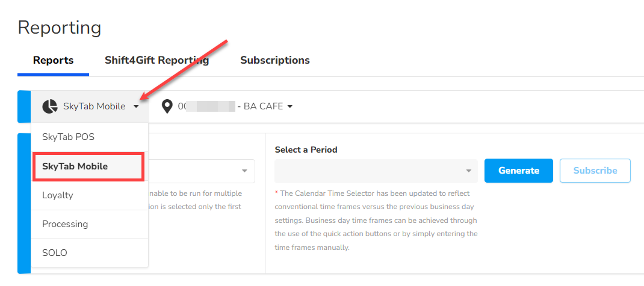Screen dimensions: 644x286
Task: Switch to the Reports tab
Action: pyautogui.click(x=53, y=60)
